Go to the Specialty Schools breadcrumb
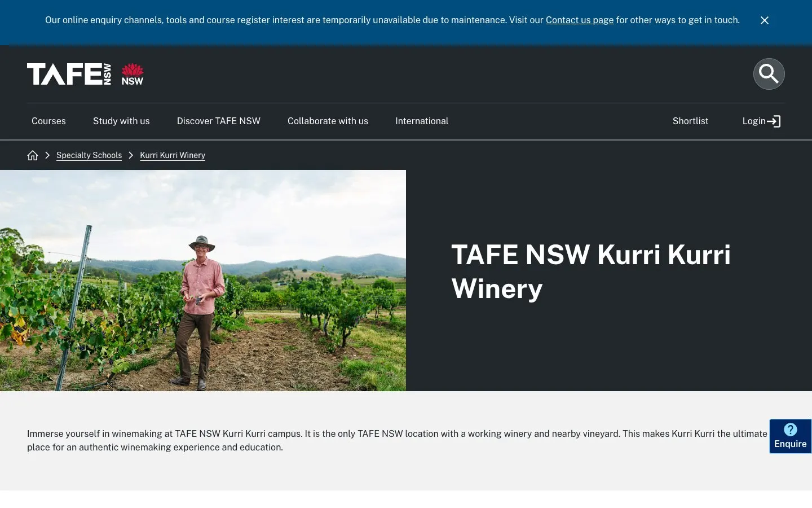The image size is (812, 508). pos(89,155)
